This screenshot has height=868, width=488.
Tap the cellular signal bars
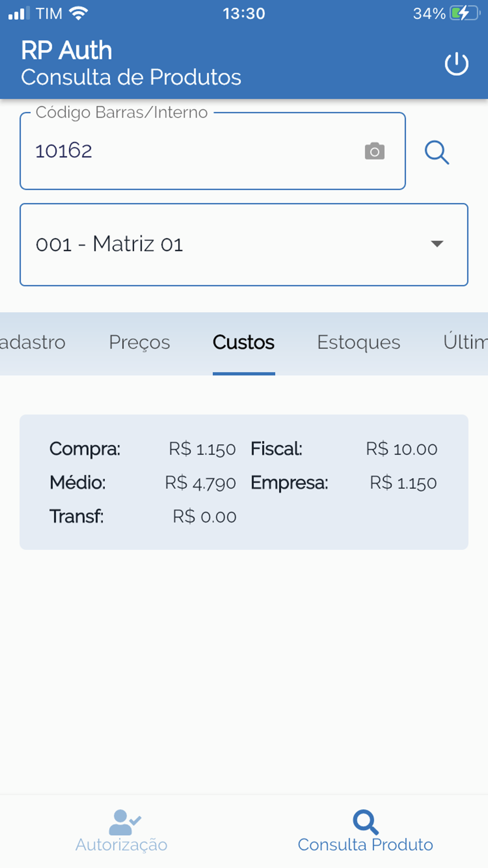tap(19, 13)
